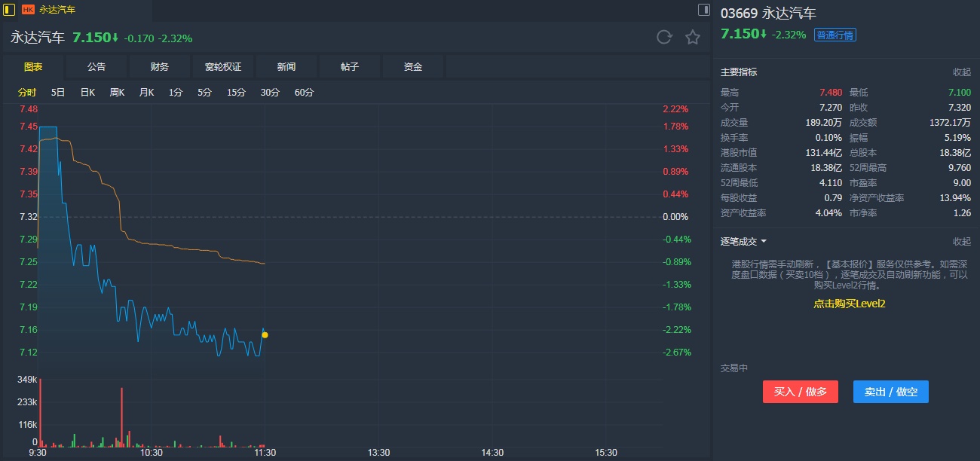Open the 财务 tab
The width and height of the screenshot is (980, 461).
click(x=160, y=67)
